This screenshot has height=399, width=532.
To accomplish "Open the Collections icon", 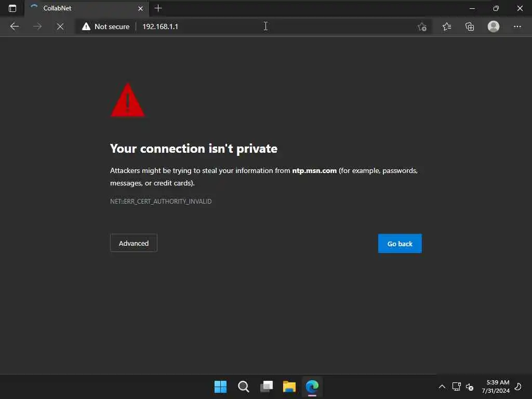I will click(x=470, y=26).
